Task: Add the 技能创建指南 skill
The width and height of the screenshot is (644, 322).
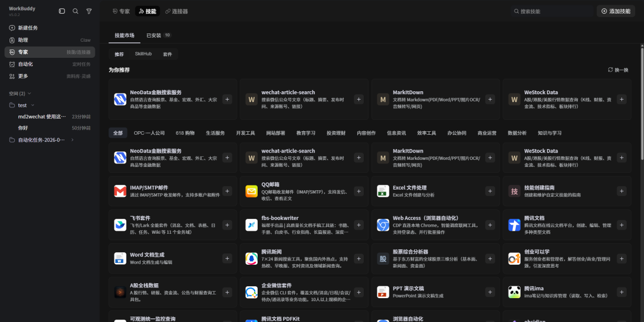Action: [622, 191]
